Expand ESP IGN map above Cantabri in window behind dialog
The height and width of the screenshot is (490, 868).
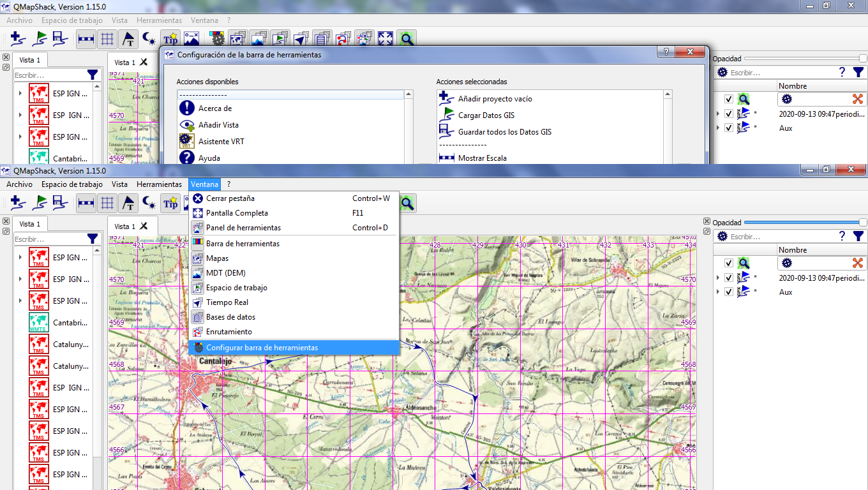pyautogui.click(x=20, y=137)
